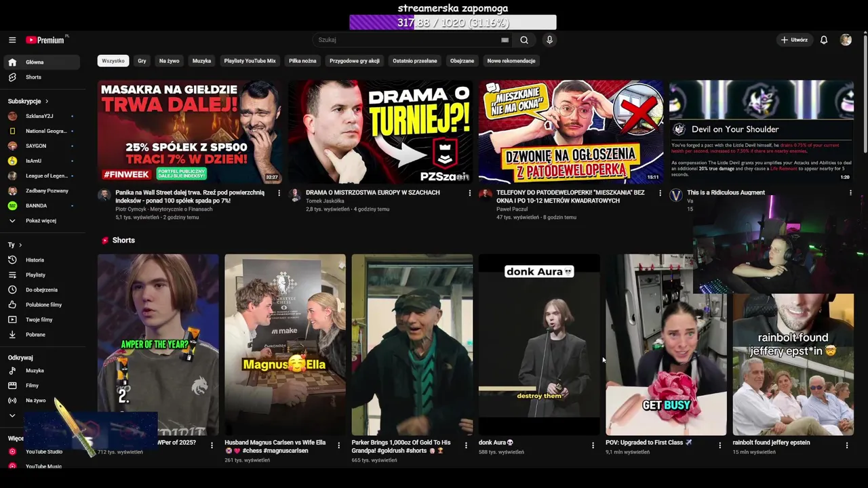
Task: Open IsAmU subscription channel
Action: coord(42,161)
